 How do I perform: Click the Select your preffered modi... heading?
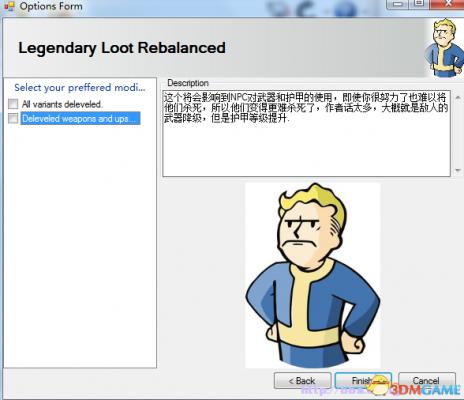80,88
